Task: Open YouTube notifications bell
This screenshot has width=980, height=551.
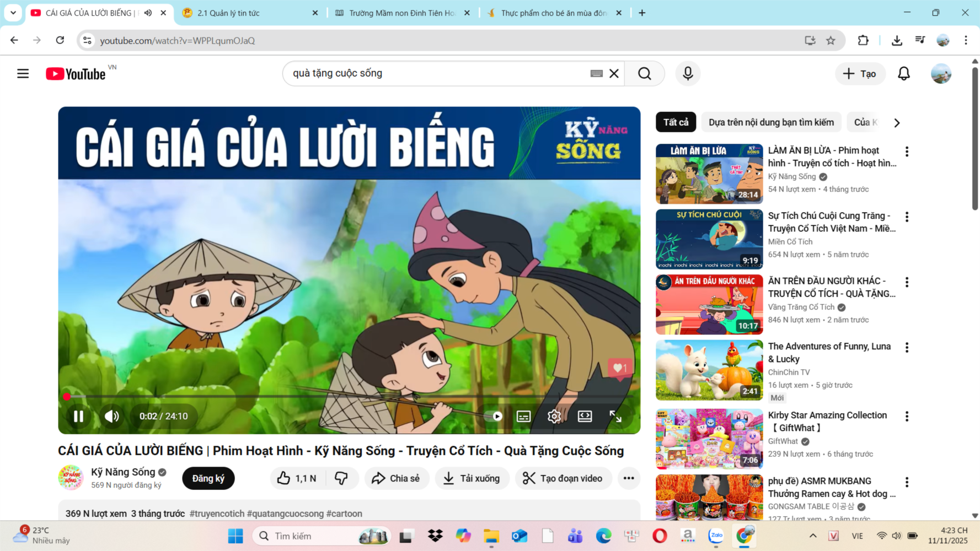Action: (903, 74)
